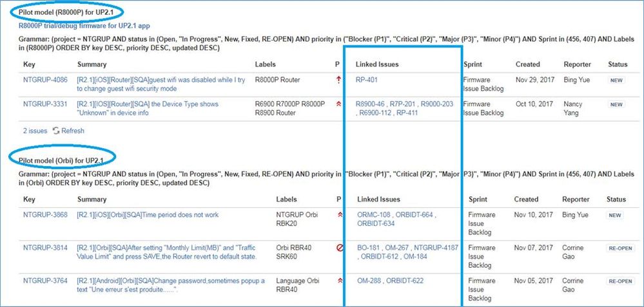This screenshot has height=307, width=644.
Task: Open issue NTGRUP-3868
Action: click(x=45, y=215)
